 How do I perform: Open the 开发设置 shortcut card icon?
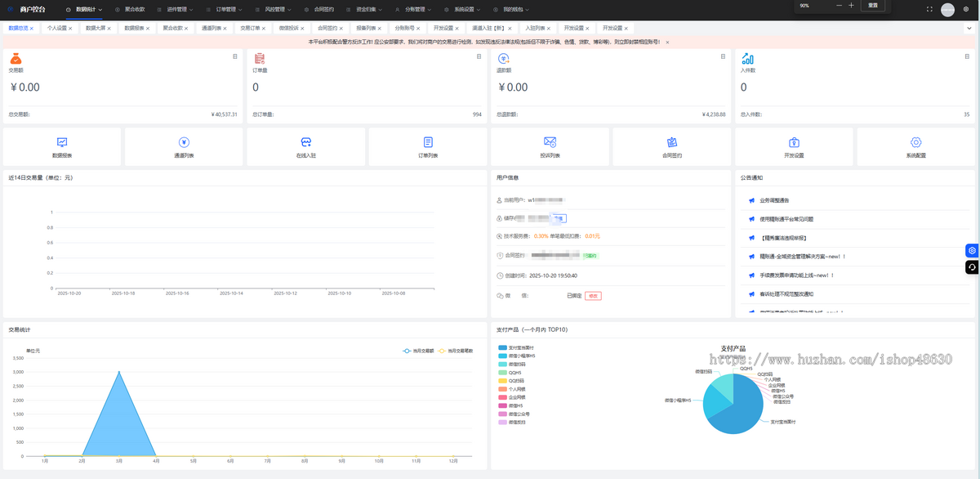coord(794,142)
